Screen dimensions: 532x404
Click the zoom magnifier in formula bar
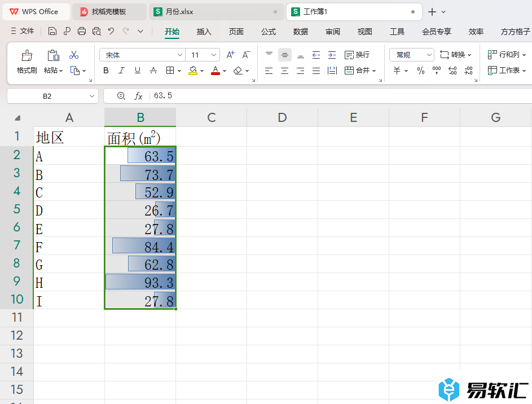[121, 96]
